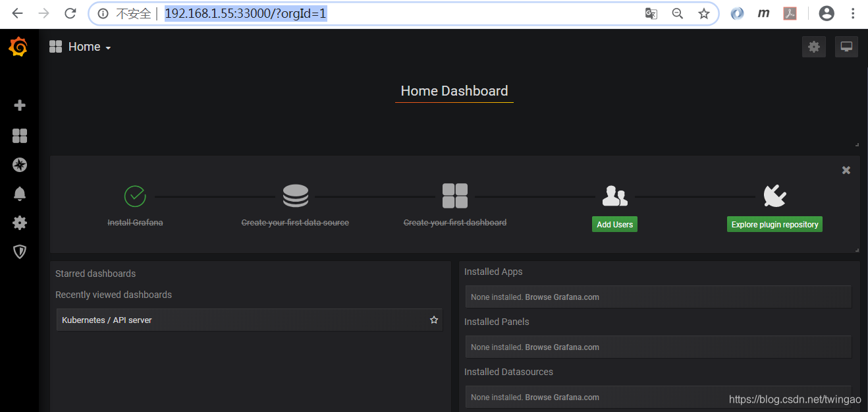Open the browser profile avatar
The image size is (868, 412).
click(826, 13)
